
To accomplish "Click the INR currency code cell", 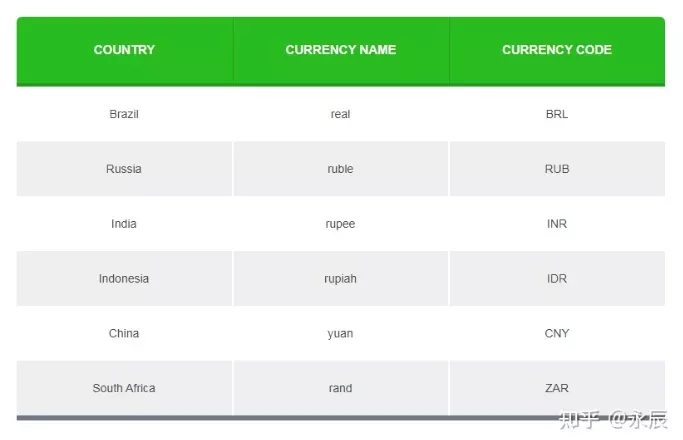I will 557,224.
